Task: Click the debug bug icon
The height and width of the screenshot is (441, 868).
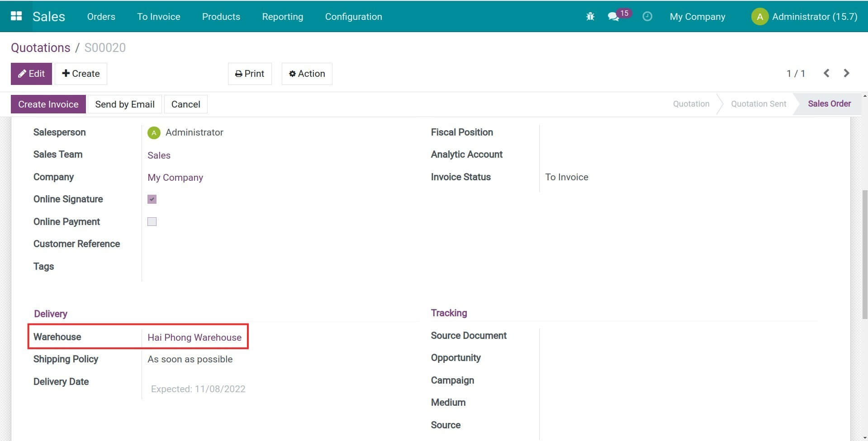Action: pos(589,16)
